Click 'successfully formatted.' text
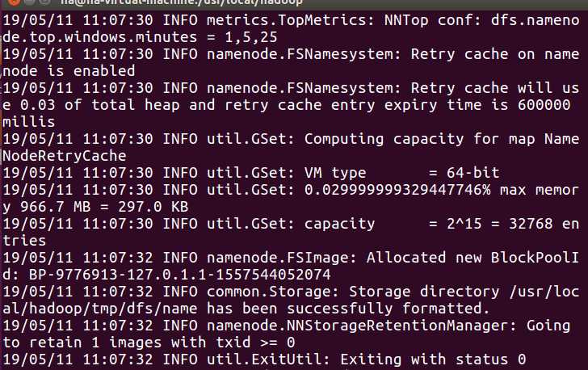Image resolution: width=588 pixels, height=370 pixels. (x=388, y=309)
